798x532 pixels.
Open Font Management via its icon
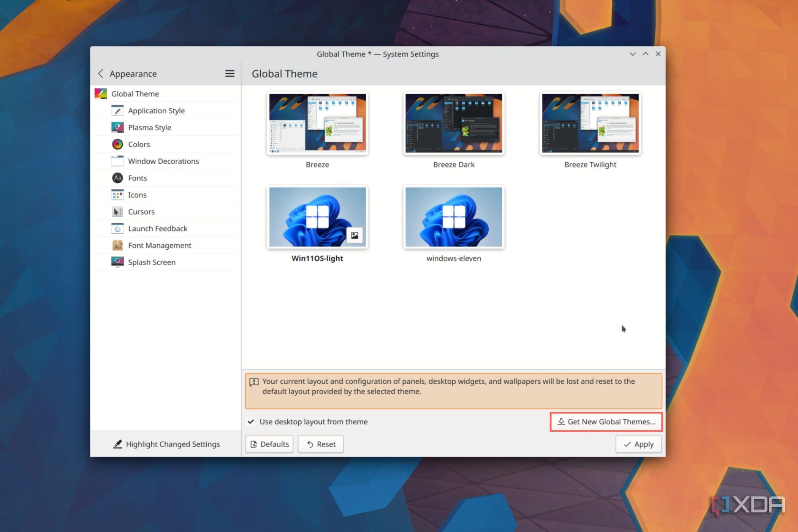click(117, 245)
